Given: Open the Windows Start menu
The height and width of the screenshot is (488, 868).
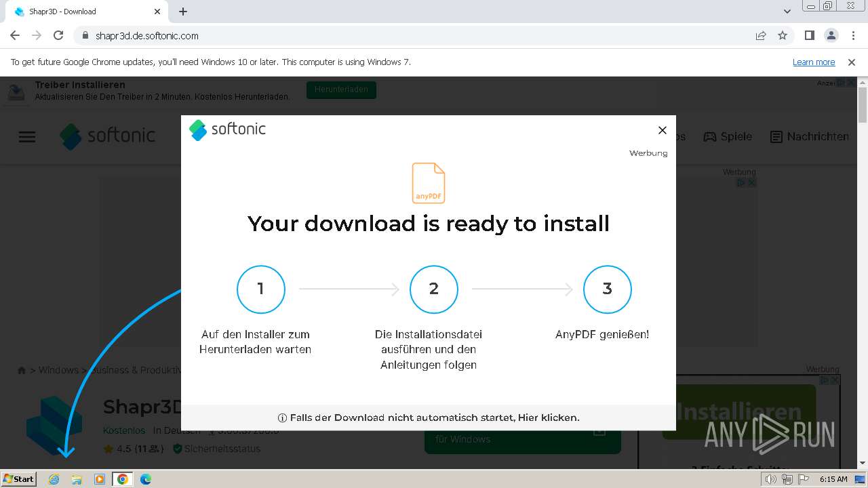Looking at the screenshot, I should (x=19, y=479).
